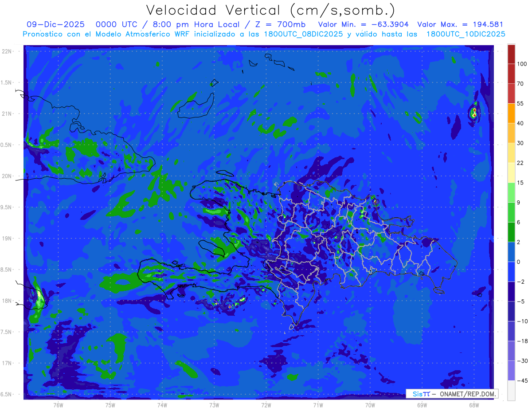Pick the light green swatch between 9 and 15
Image resolution: width=532 pixels, height=411 pixels.
(511, 192)
